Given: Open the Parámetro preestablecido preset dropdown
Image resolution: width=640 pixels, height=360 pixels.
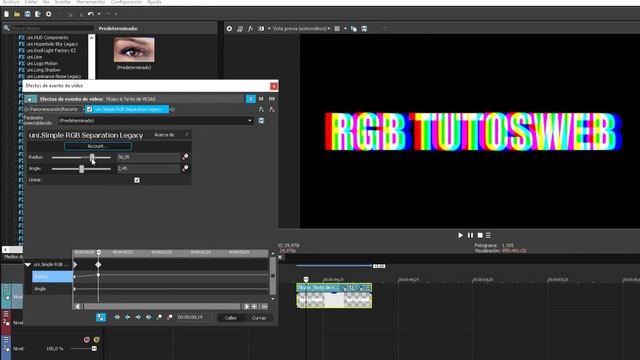Looking at the screenshot, I should coord(156,120).
